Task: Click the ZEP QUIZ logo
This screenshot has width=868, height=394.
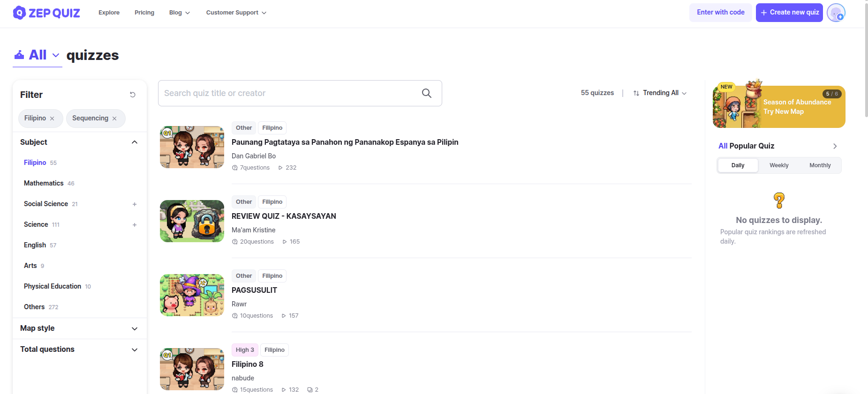Action: point(46,13)
